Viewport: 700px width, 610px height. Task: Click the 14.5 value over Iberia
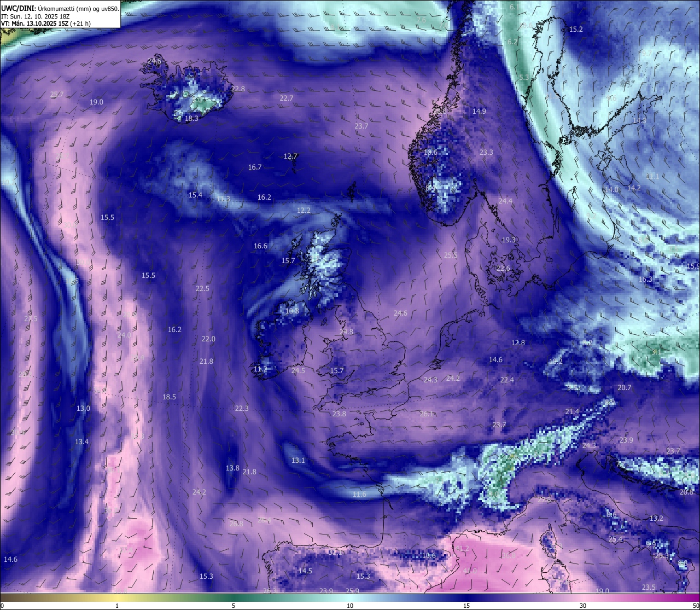point(305,571)
